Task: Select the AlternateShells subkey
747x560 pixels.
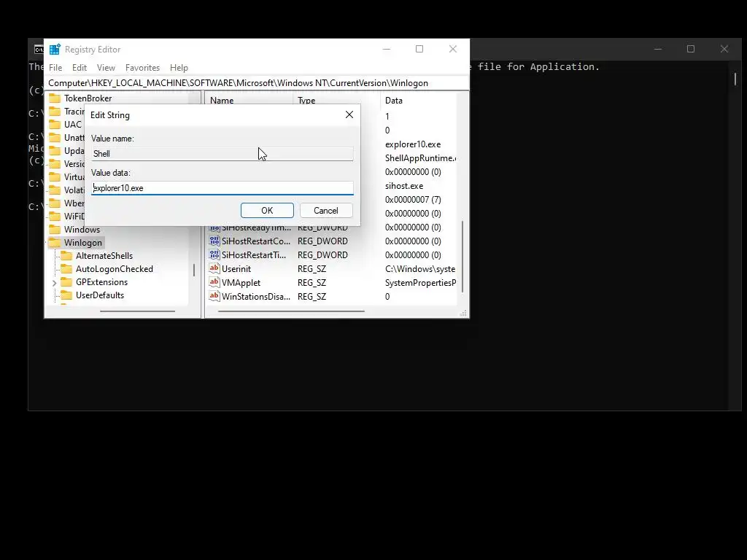Action: click(104, 256)
